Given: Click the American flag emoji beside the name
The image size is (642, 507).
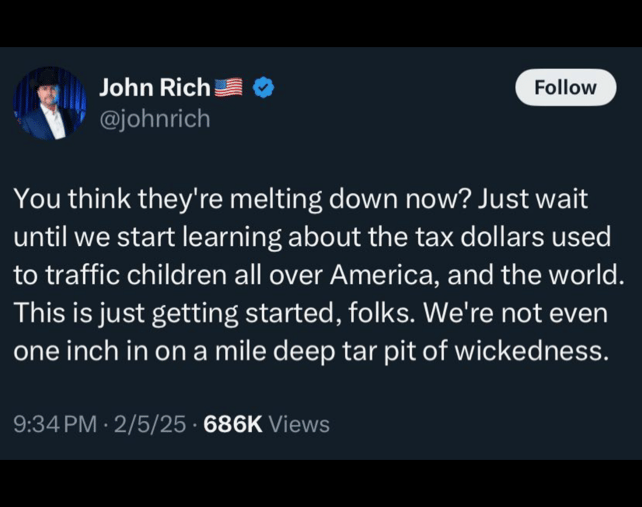Looking at the screenshot, I should click(x=229, y=88).
